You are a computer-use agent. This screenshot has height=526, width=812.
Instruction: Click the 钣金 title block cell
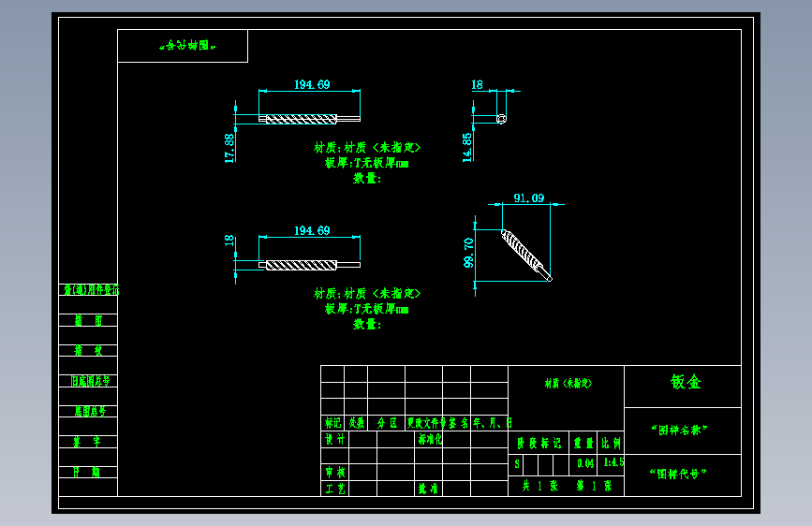(683, 387)
